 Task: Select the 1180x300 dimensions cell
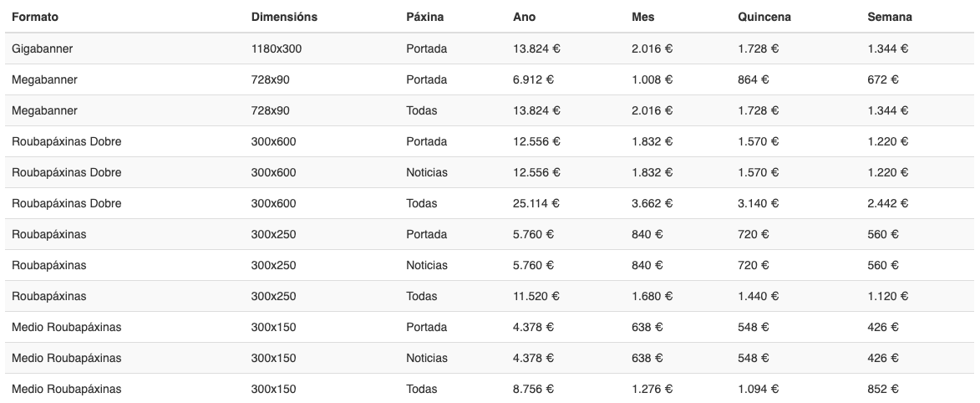coord(277,48)
